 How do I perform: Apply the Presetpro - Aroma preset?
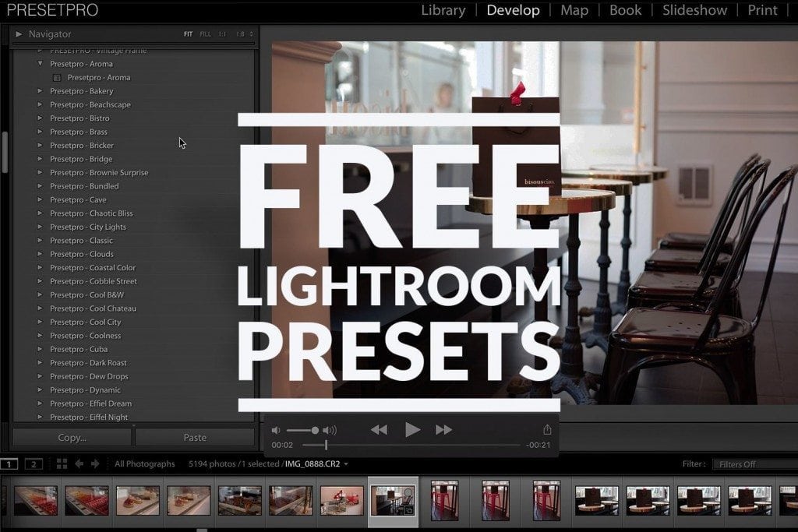coord(99,77)
